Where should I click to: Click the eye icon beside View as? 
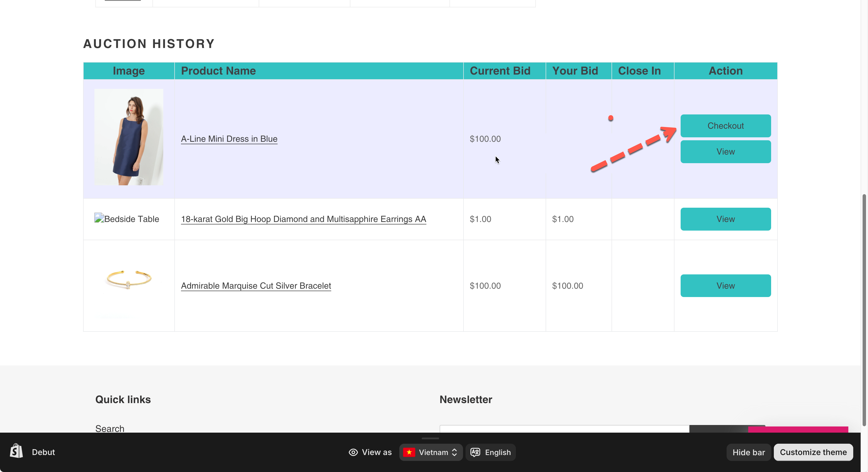[x=353, y=452]
